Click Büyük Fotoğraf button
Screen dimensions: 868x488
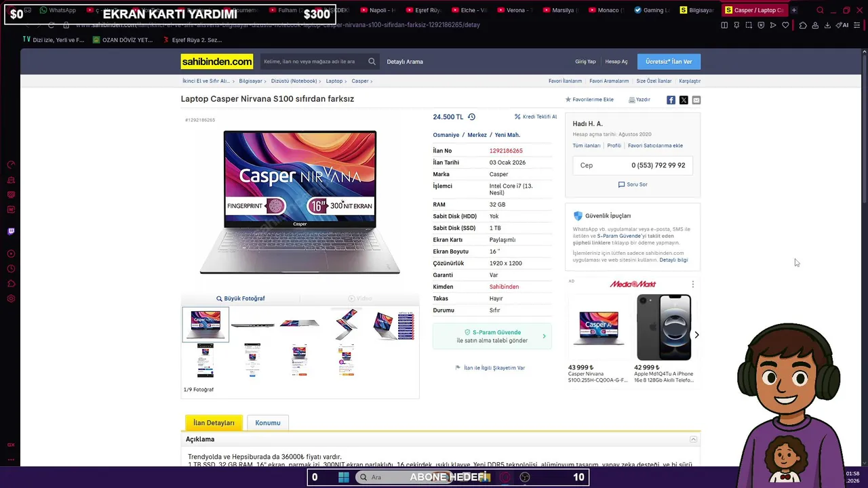coord(240,298)
